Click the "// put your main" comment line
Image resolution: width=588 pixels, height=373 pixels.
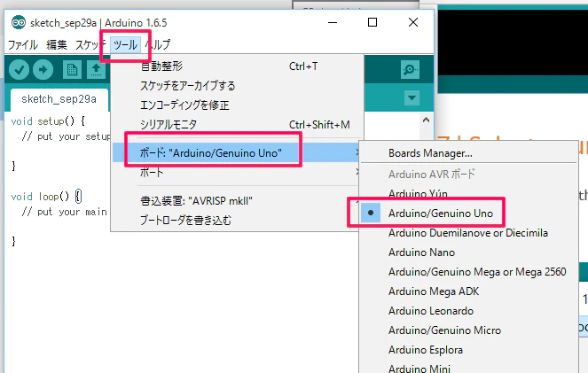point(65,212)
